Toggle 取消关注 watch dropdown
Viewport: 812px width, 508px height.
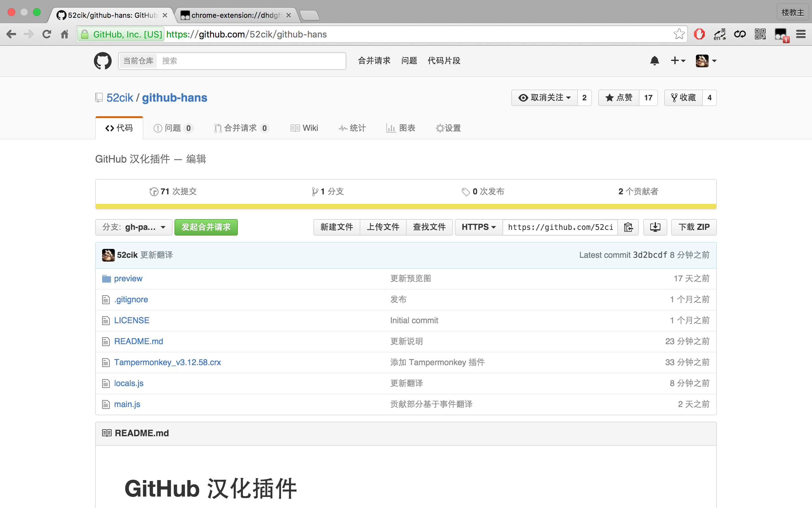tap(545, 98)
